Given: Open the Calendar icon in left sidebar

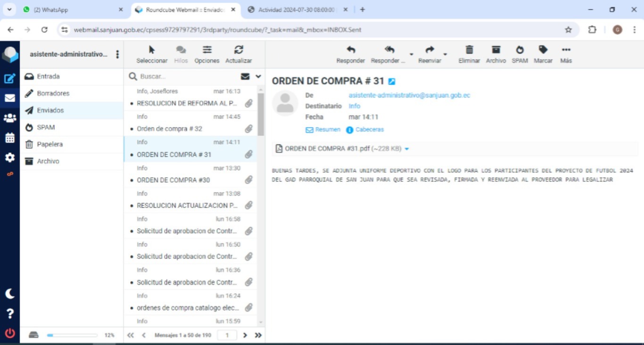Looking at the screenshot, I should point(10,138).
